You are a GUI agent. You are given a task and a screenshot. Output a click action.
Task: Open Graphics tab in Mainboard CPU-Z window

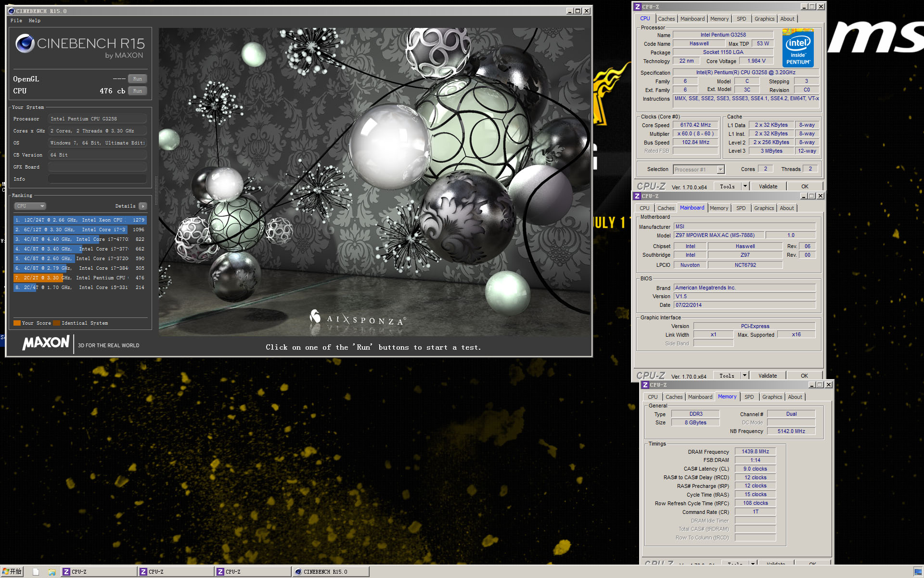click(764, 208)
